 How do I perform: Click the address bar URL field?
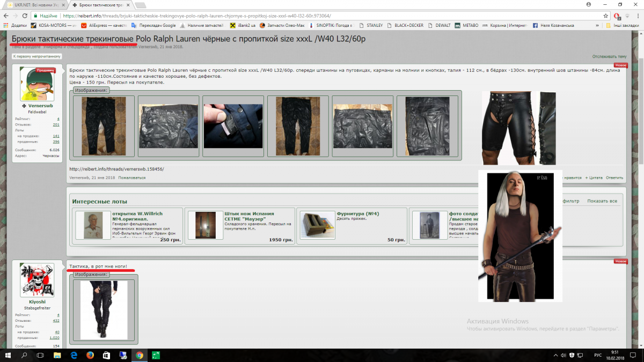click(x=317, y=16)
